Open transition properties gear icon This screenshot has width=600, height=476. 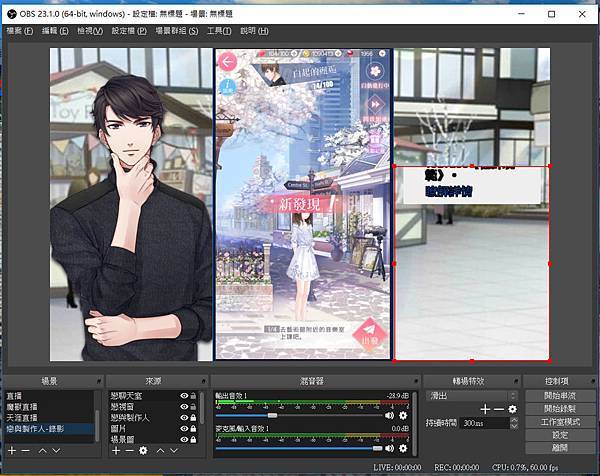(512, 409)
